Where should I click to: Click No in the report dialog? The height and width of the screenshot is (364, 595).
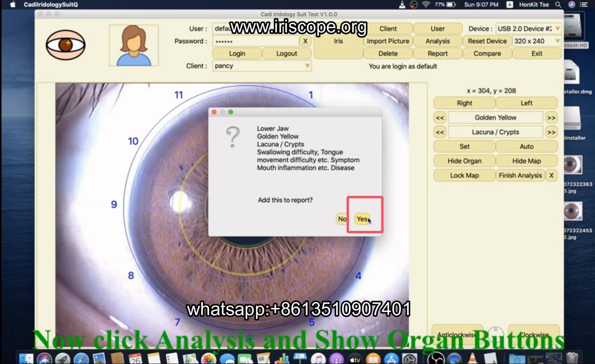[x=342, y=219]
